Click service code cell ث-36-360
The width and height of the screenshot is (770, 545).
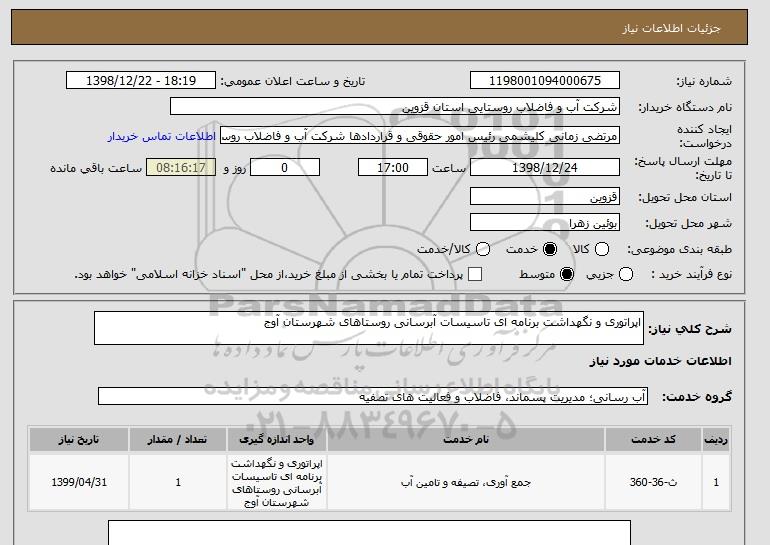click(x=653, y=482)
